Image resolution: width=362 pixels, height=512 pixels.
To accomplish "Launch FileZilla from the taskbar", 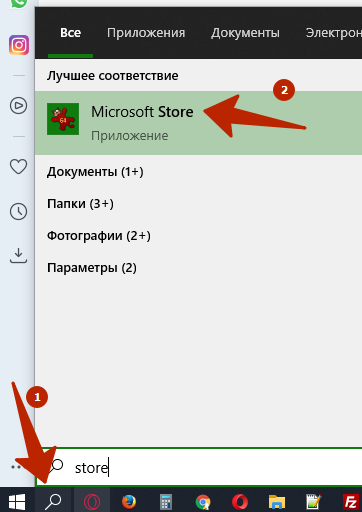I will (351, 502).
